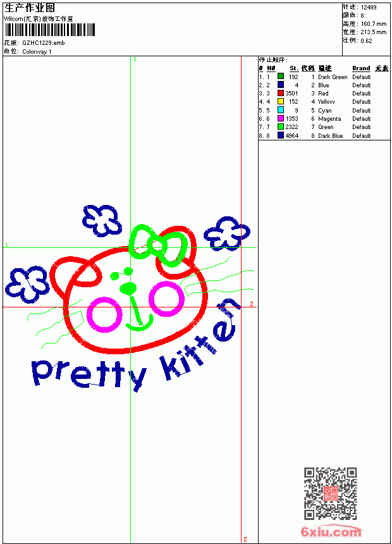392x544 pixels.
Task: Click the stitch count 12499
Action: [369, 8]
